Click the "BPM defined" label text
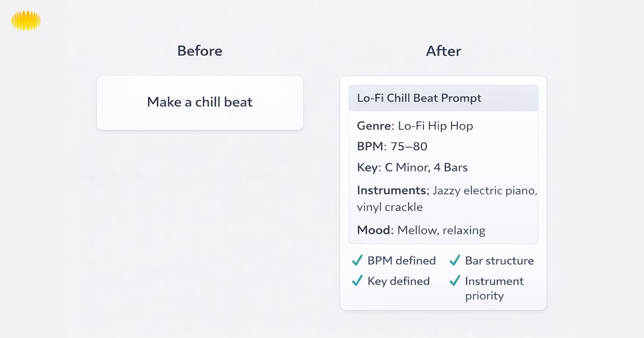 pos(401,261)
